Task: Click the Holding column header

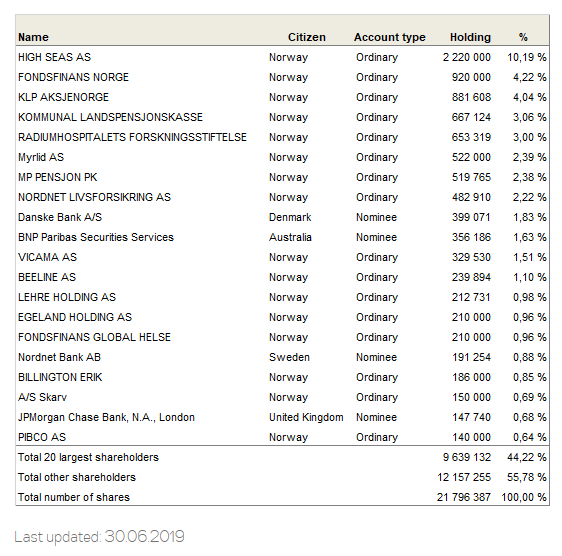Action: 470,37
